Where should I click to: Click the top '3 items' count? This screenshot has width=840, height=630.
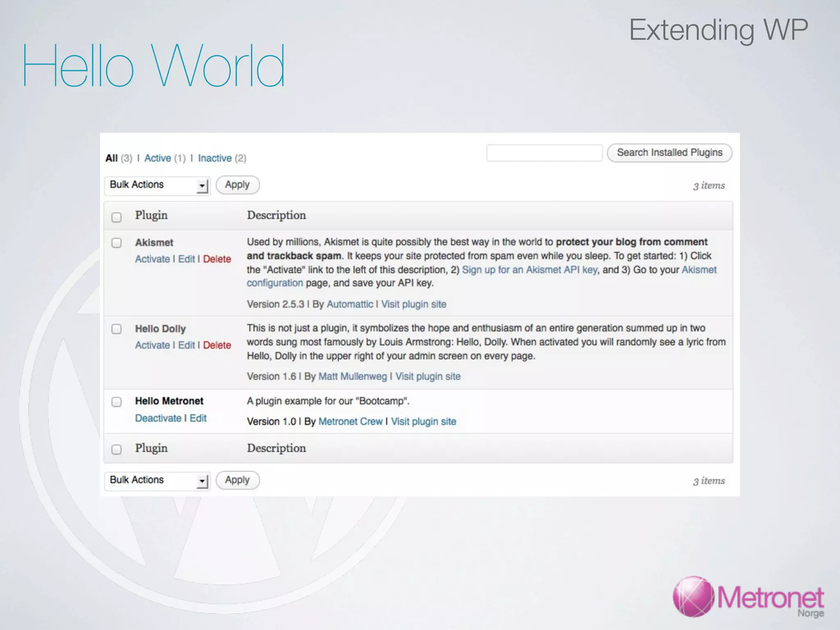(709, 186)
